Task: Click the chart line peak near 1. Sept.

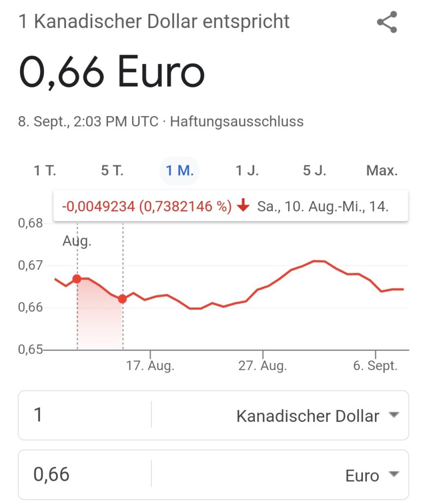Action: (x=319, y=261)
